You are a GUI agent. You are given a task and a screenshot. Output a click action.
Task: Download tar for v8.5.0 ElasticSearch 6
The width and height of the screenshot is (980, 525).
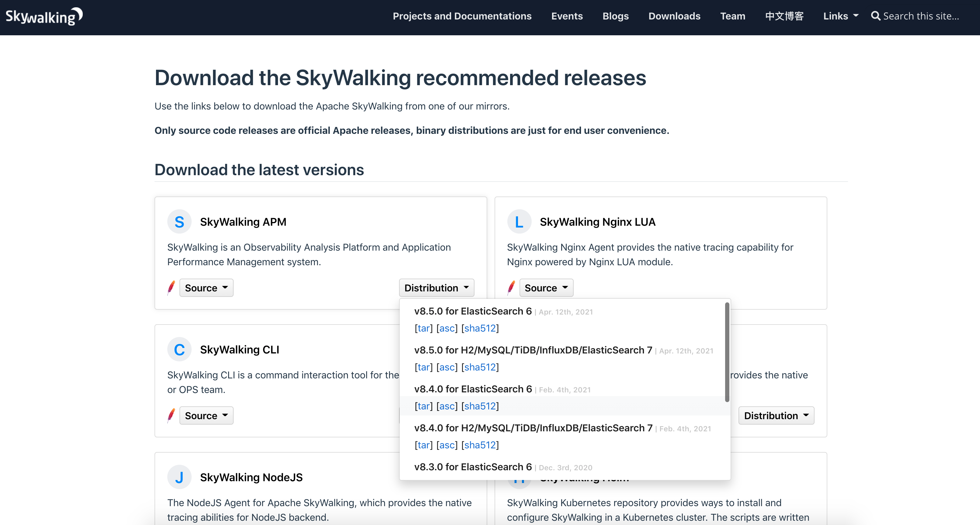point(423,328)
